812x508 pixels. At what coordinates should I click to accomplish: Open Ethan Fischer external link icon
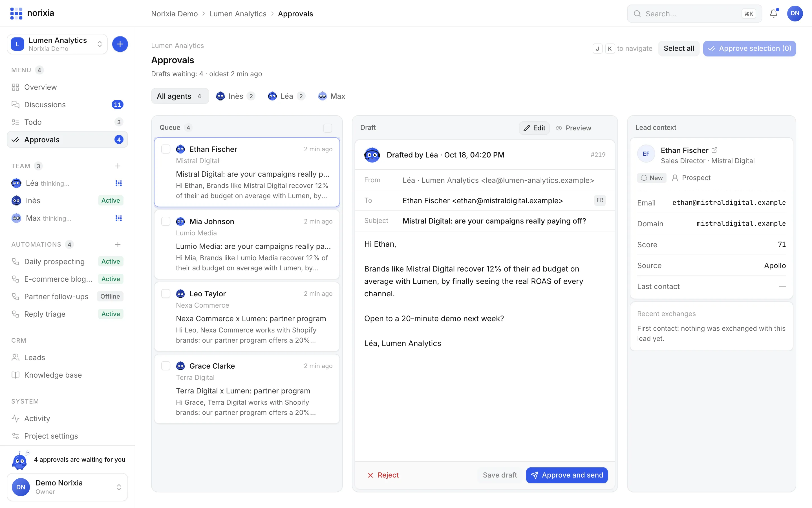click(x=714, y=150)
